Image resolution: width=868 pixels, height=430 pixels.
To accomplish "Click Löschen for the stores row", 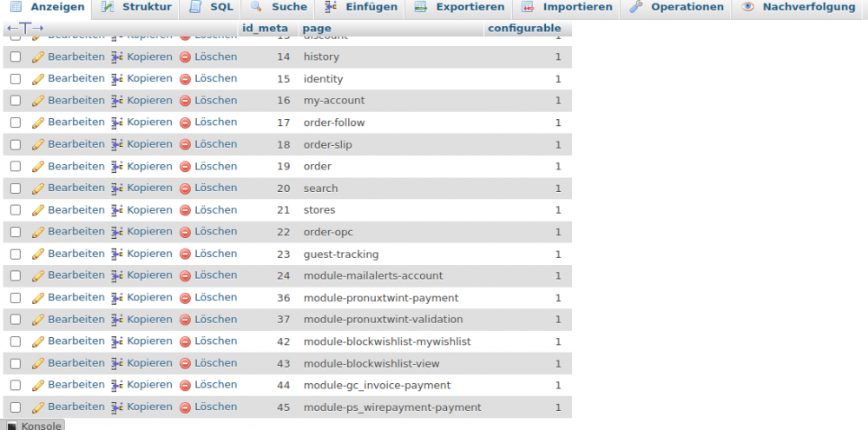I will click(215, 210).
